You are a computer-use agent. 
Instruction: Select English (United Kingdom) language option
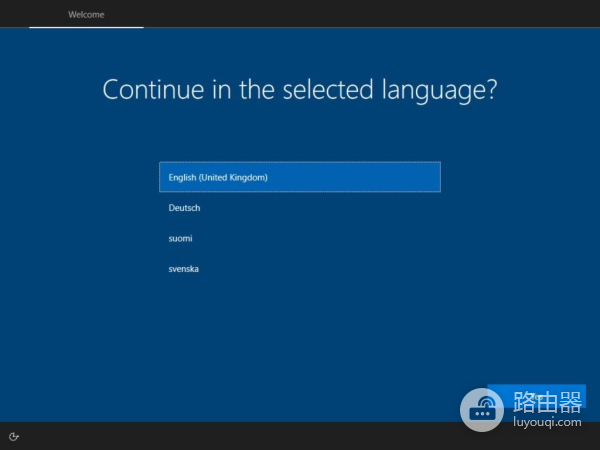tap(300, 177)
